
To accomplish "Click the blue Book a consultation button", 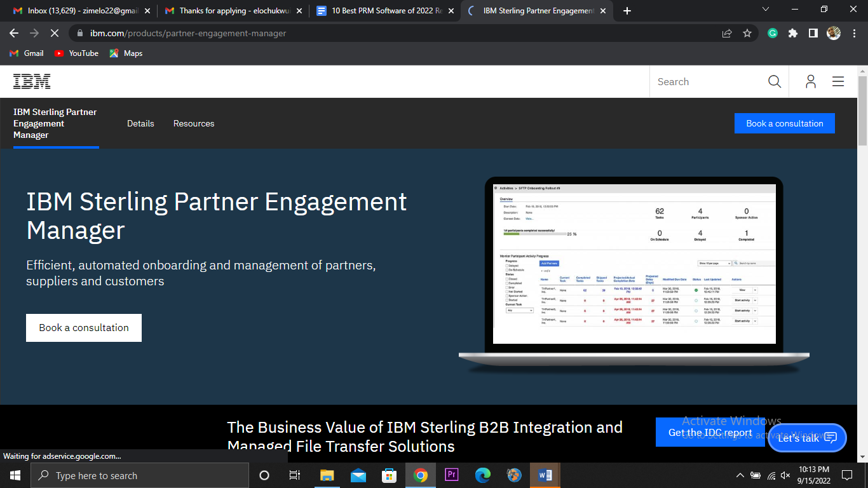I will click(785, 123).
